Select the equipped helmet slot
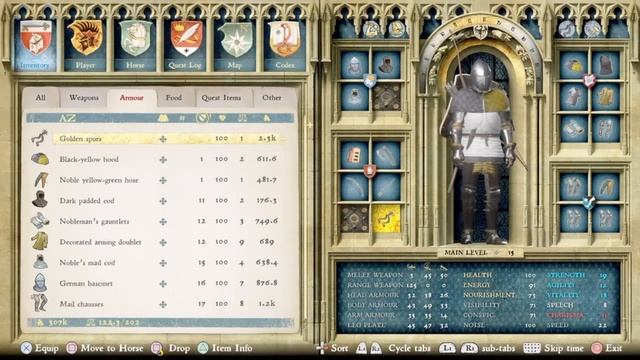Image resolution: width=640 pixels, height=360 pixels. tap(354, 64)
